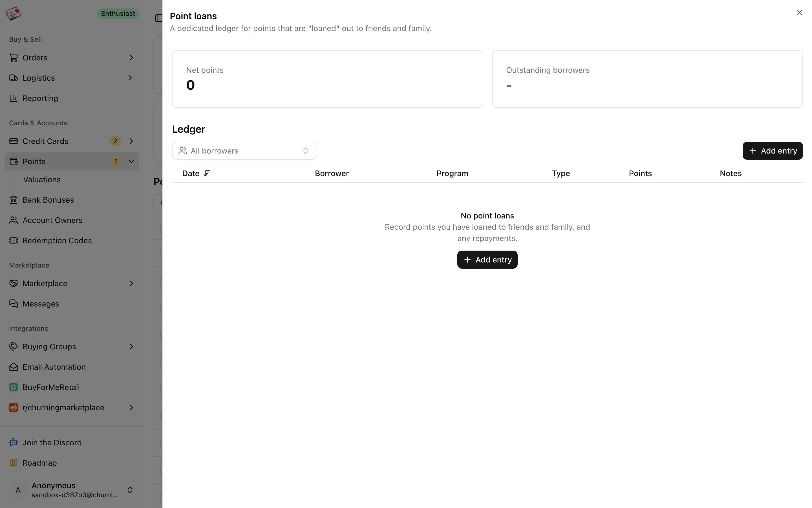Click the Credit Cards count badge 2
The height and width of the screenshot is (508, 812).
click(x=115, y=141)
